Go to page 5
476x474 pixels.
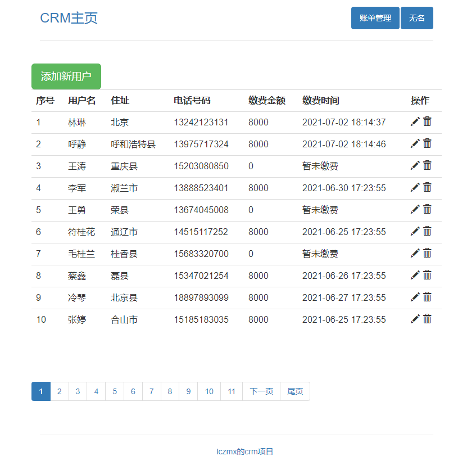(x=115, y=391)
